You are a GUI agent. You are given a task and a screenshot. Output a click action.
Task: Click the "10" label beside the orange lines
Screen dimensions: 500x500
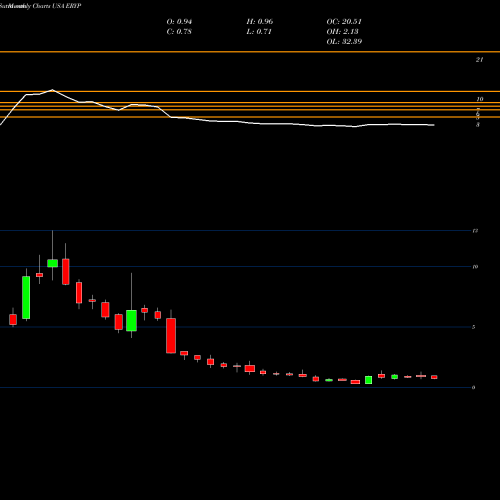pos(480,99)
